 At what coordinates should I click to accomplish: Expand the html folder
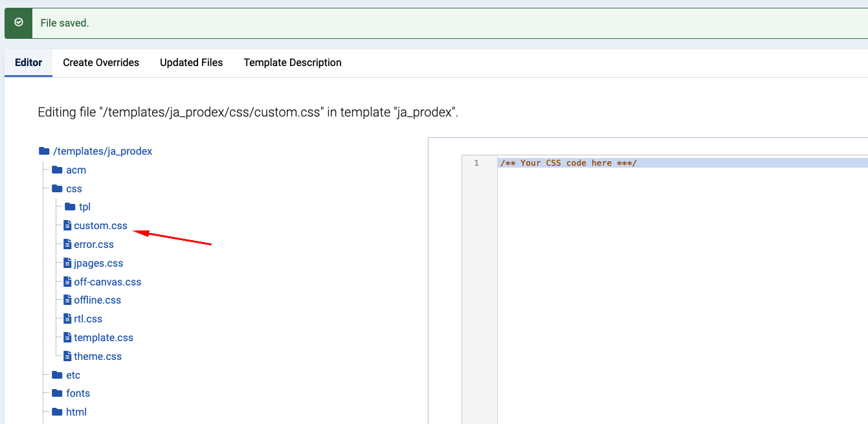click(x=76, y=412)
